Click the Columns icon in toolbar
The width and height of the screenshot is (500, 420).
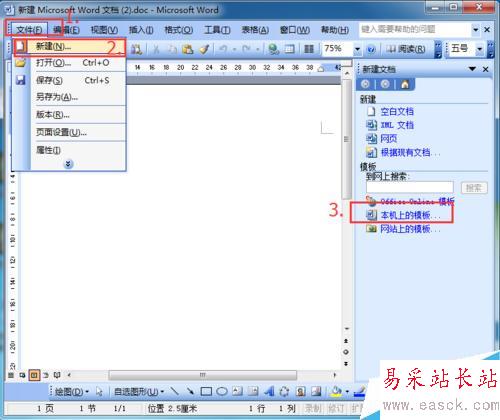pyautogui.click(x=309, y=49)
